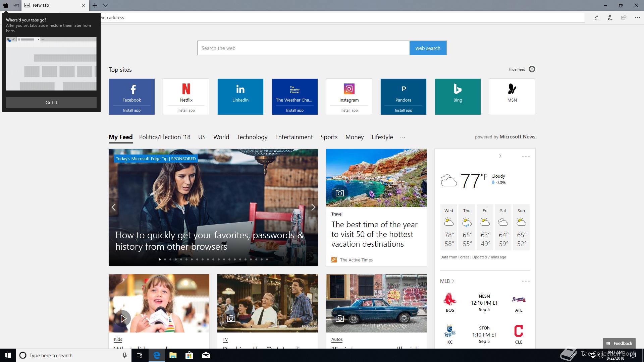Open a new tab with the plus icon
Viewport: 644px width, 362px height.
[95, 5]
